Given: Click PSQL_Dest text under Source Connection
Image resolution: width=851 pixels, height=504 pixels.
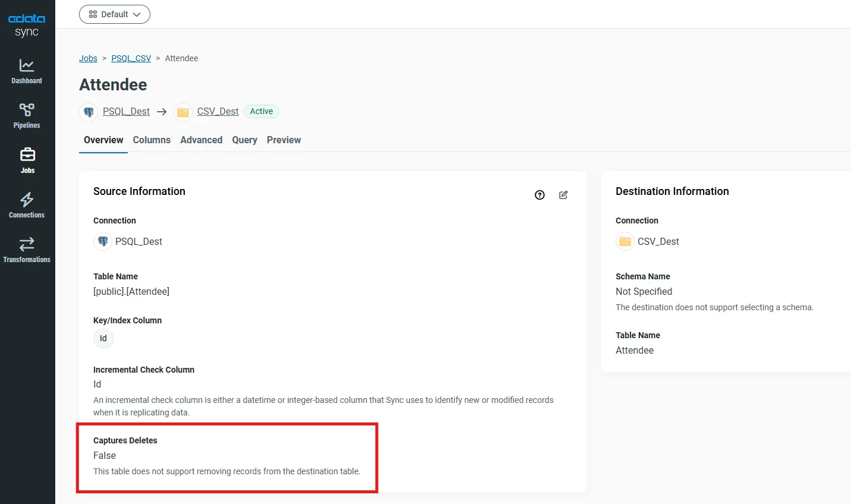Looking at the screenshot, I should (x=138, y=241).
